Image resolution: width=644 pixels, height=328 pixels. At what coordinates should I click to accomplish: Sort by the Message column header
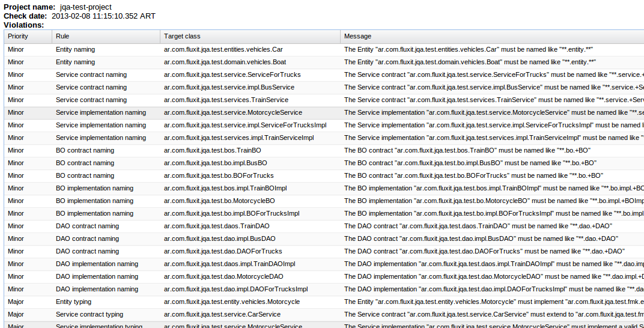[492, 36]
